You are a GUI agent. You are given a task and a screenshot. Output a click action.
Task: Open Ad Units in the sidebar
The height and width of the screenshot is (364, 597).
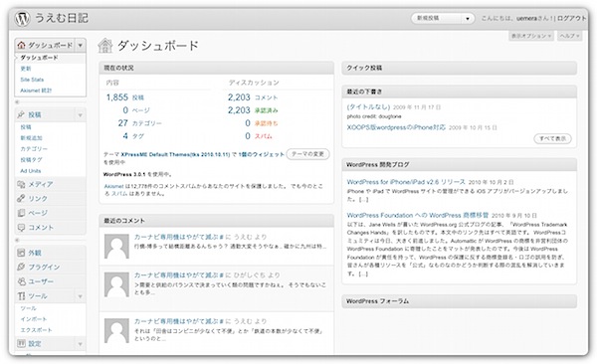(31, 171)
